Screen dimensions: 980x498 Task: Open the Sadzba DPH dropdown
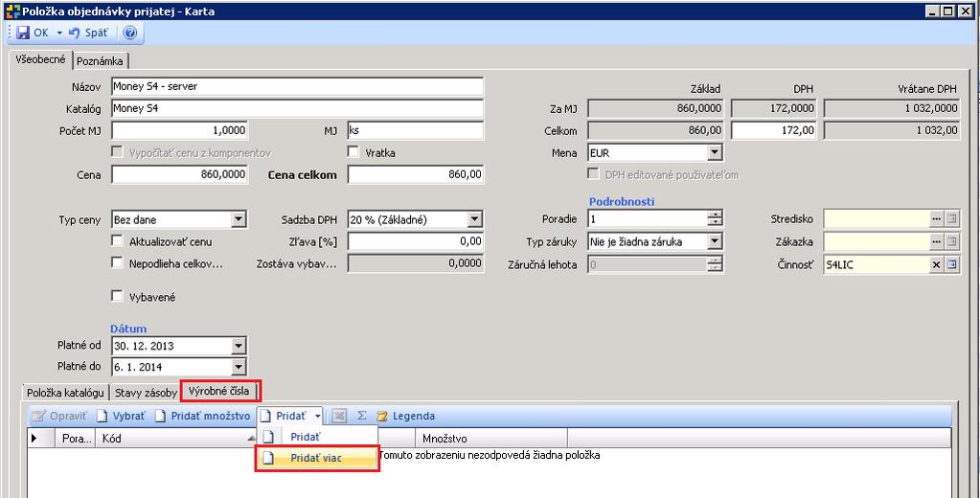point(475,219)
